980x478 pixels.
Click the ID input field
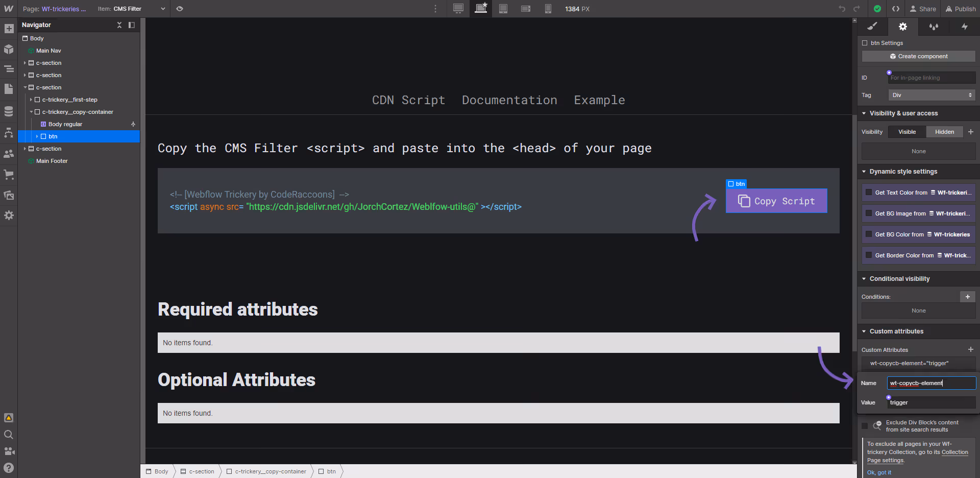(x=932, y=78)
